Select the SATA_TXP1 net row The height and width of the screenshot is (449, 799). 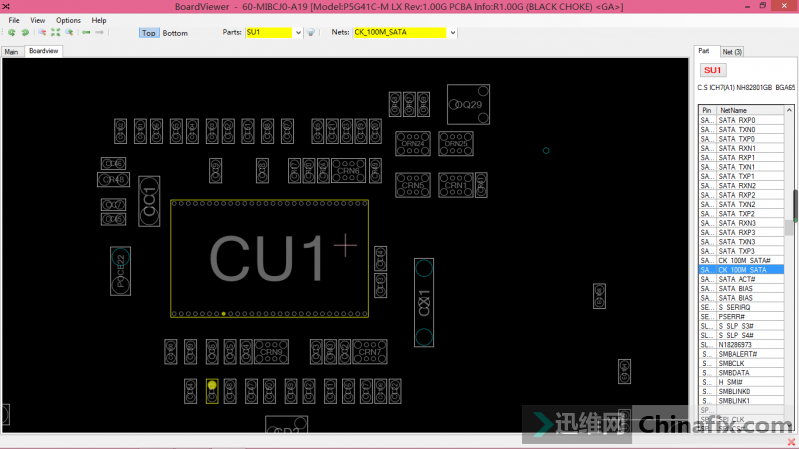(x=741, y=176)
